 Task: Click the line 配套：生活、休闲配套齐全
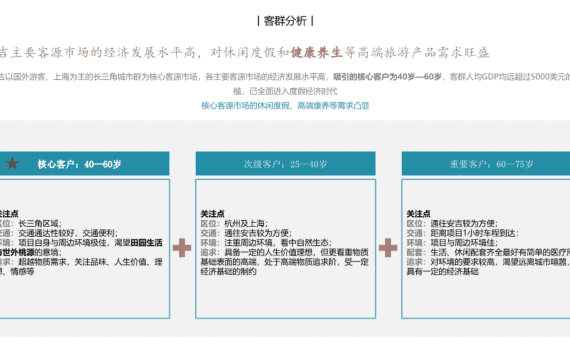point(488,252)
